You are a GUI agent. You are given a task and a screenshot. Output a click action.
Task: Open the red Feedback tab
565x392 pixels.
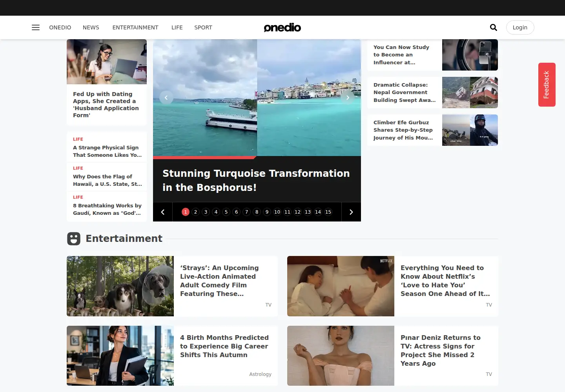point(547,85)
